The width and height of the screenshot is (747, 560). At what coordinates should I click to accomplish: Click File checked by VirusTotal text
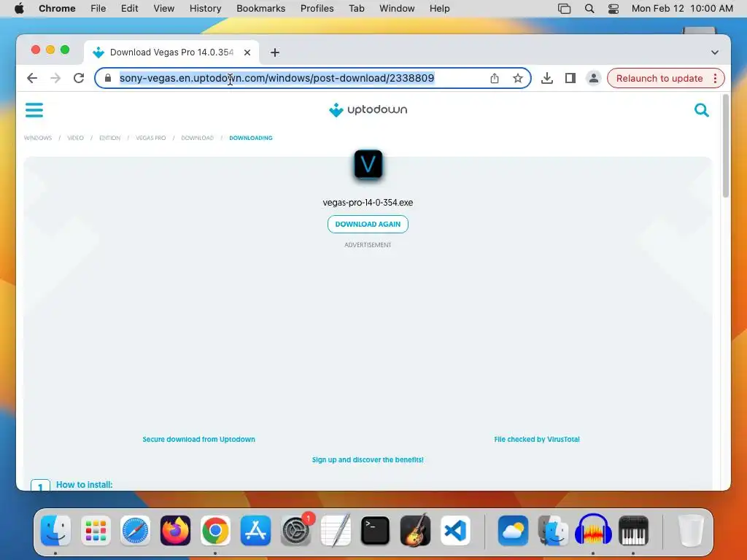pos(537,439)
